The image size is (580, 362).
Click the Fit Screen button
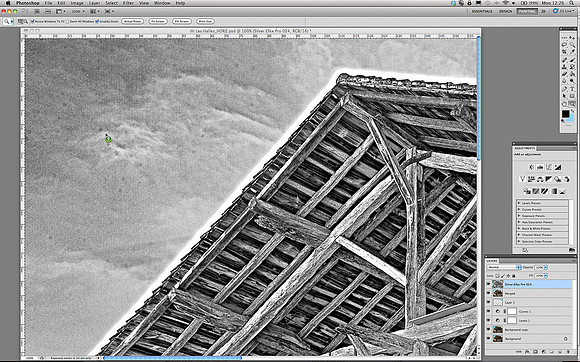point(158,21)
